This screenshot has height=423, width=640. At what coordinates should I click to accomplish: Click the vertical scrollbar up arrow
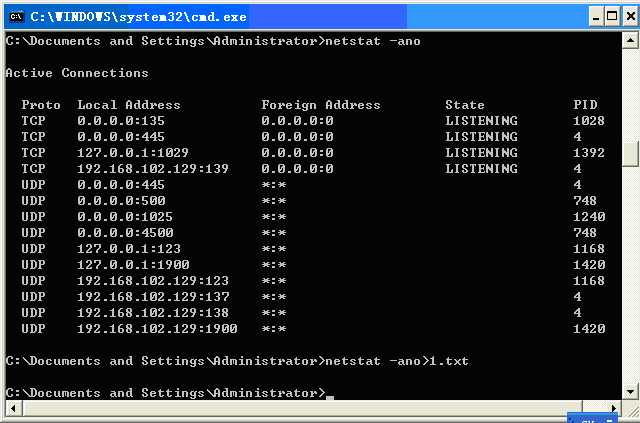(630, 40)
